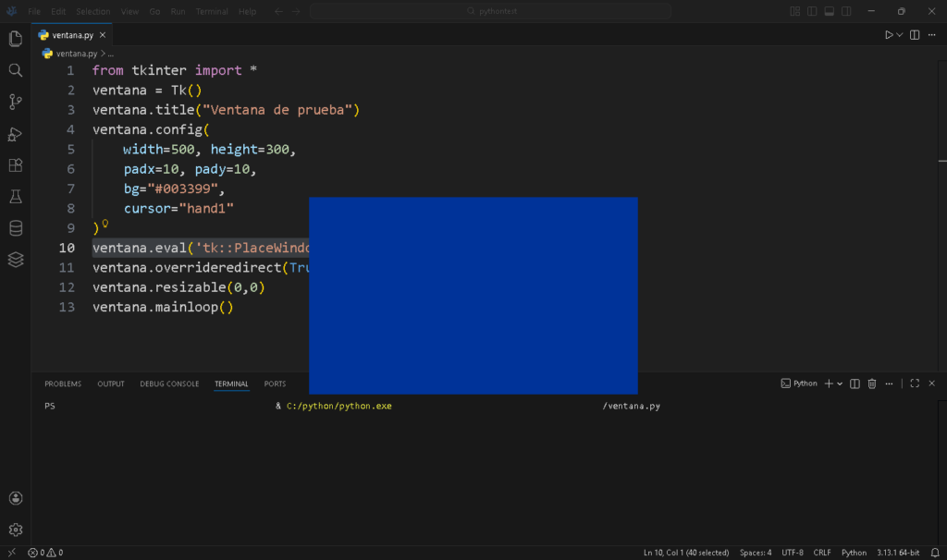
Task: Open notifications bell in status bar
Action: coord(935,553)
